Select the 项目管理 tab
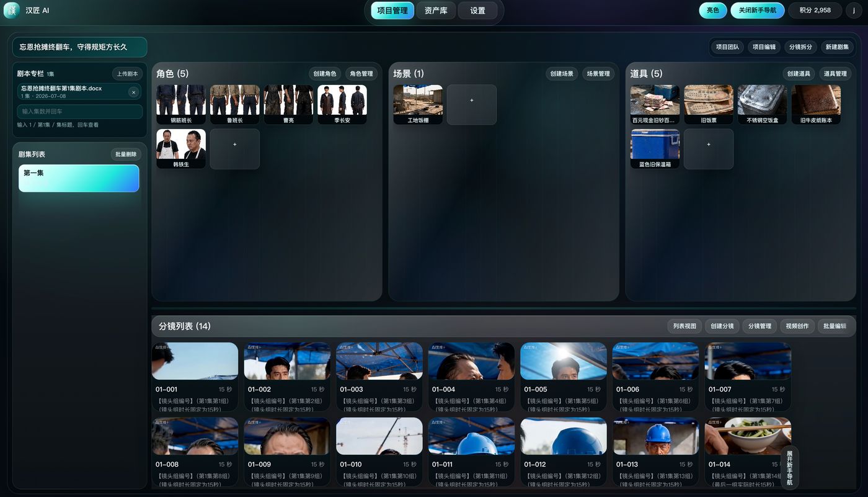This screenshot has width=868, height=497. click(392, 11)
